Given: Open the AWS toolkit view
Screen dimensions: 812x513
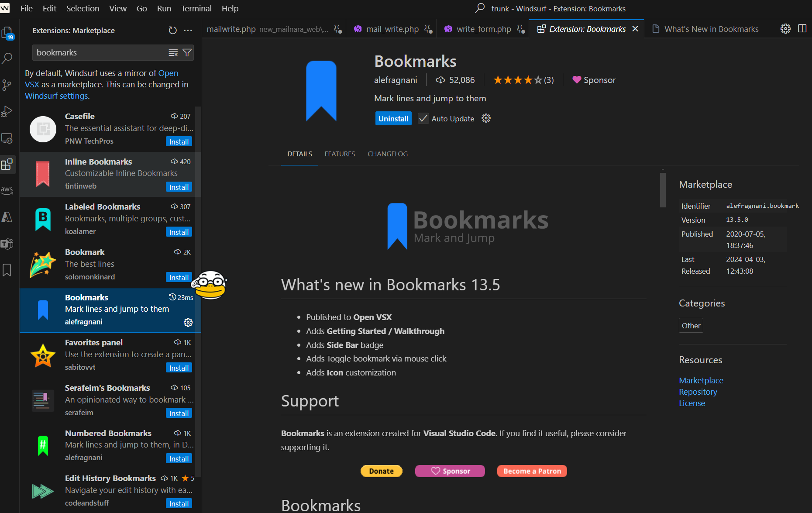Looking at the screenshot, I should 7,190.
